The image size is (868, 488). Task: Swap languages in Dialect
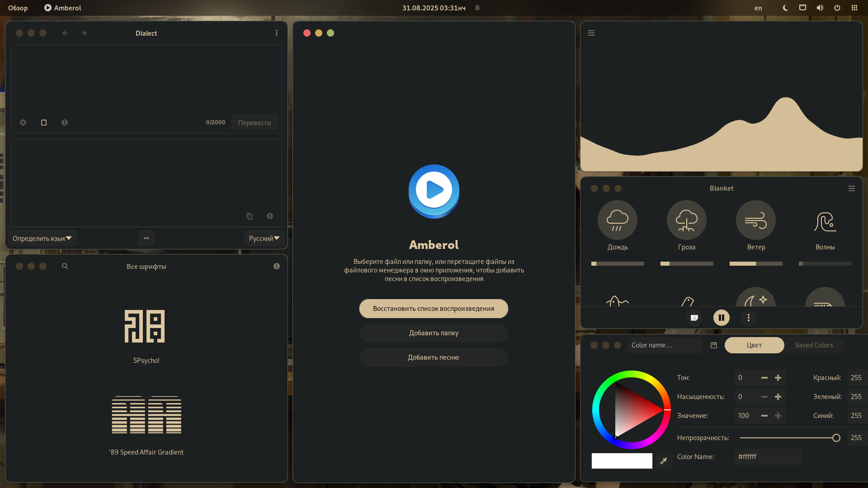[x=146, y=238]
